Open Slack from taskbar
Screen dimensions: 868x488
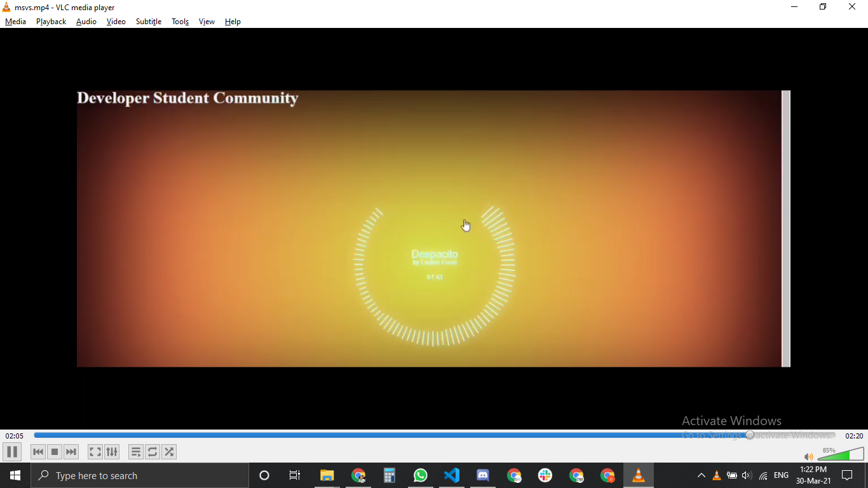point(545,475)
